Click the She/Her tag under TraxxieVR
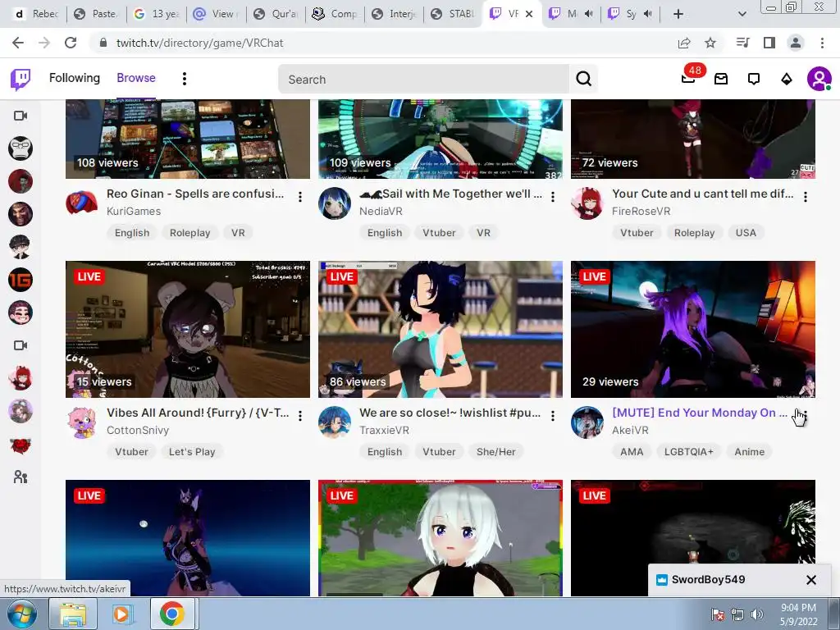 (x=495, y=452)
